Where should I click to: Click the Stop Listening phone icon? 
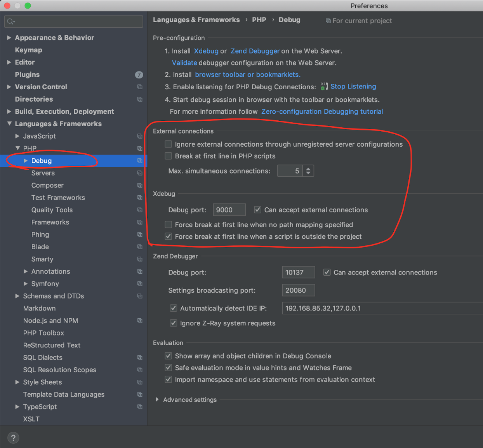(324, 86)
